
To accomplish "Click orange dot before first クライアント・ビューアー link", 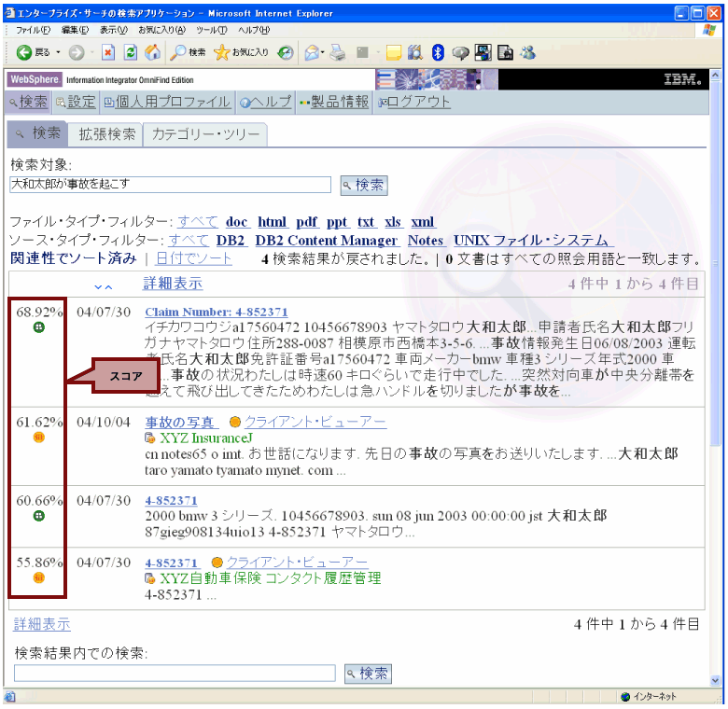I will [235, 422].
